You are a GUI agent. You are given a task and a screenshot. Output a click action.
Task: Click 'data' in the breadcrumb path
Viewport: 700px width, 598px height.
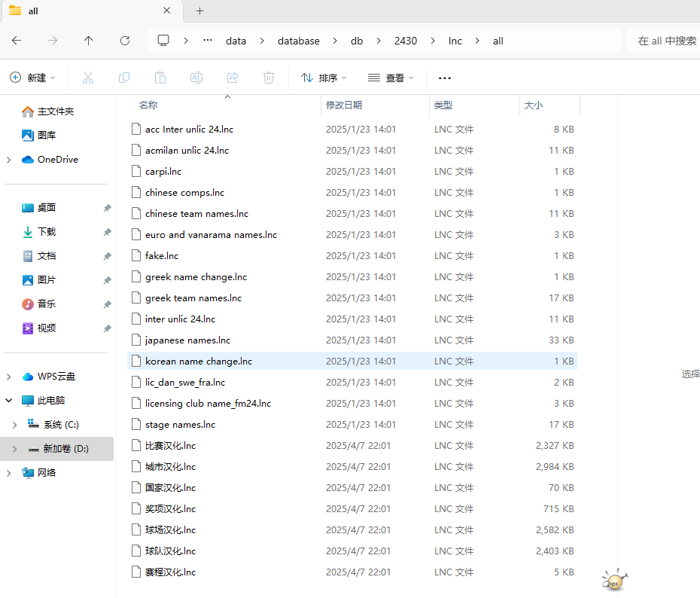pos(236,41)
